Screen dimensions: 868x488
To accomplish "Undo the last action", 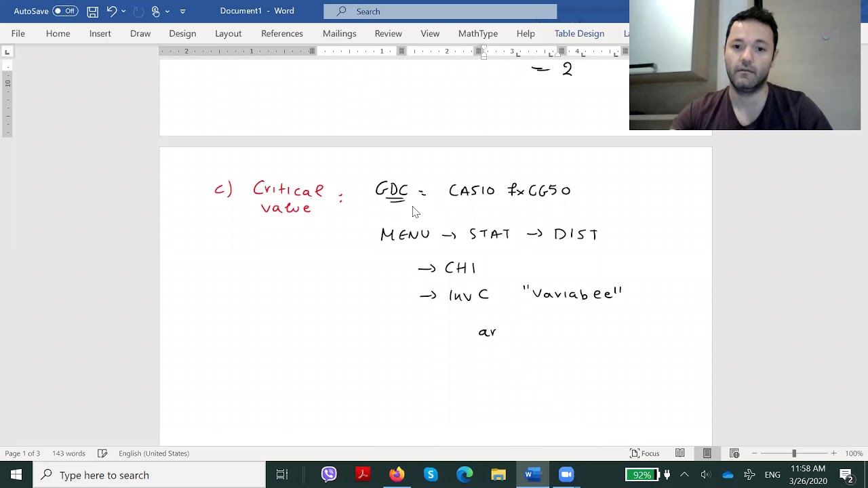I will pyautogui.click(x=112, y=11).
